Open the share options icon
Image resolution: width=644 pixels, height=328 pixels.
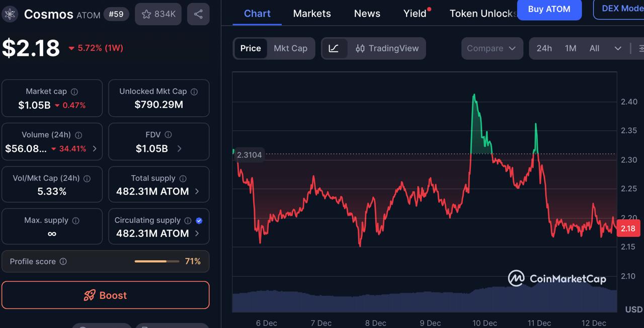pyautogui.click(x=198, y=14)
